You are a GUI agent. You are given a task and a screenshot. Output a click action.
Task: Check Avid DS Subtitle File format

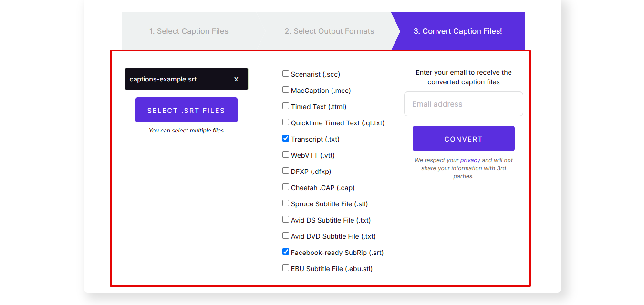pyautogui.click(x=285, y=219)
